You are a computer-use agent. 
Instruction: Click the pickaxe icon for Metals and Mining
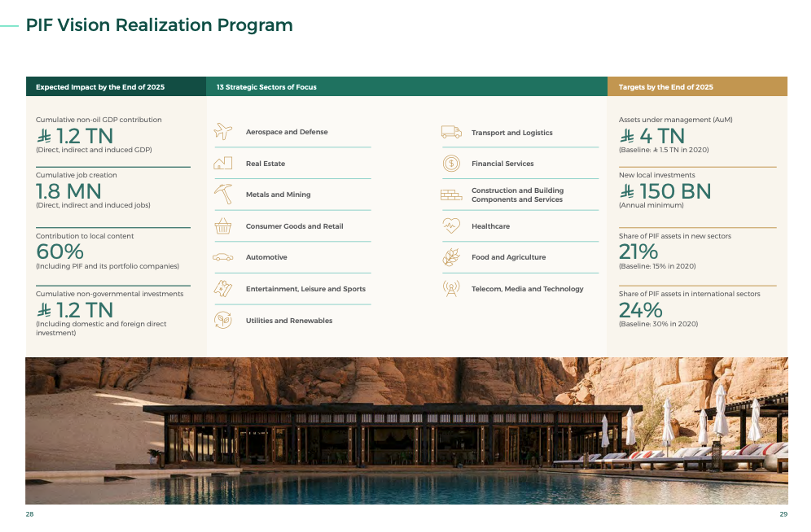(223, 194)
